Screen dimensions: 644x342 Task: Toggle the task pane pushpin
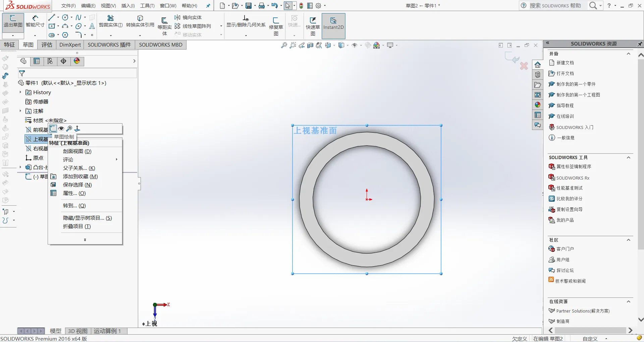point(640,44)
